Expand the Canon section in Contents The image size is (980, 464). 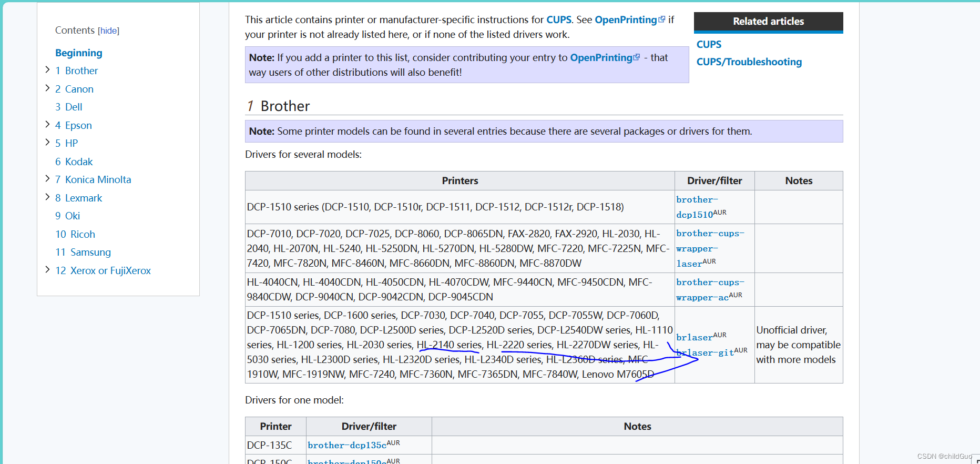pos(47,88)
